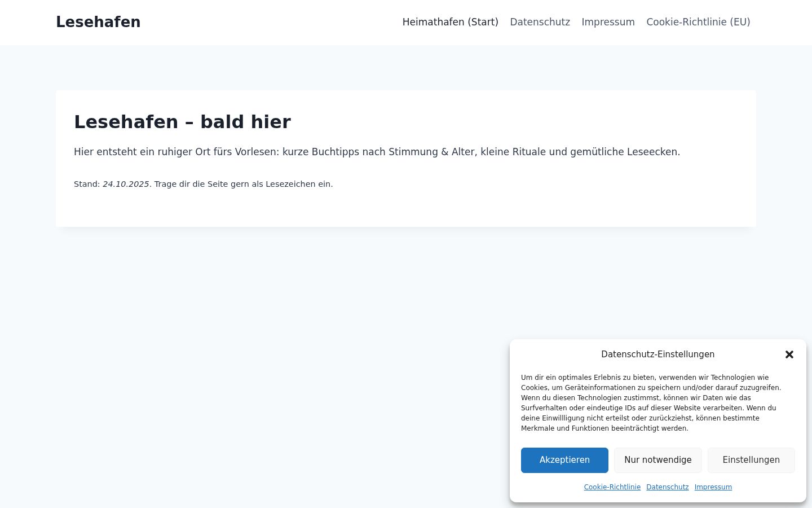Screen dimensions: 812x508
Task: Click the intro paragraph about Vorlesen
Action: (x=377, y=152)
